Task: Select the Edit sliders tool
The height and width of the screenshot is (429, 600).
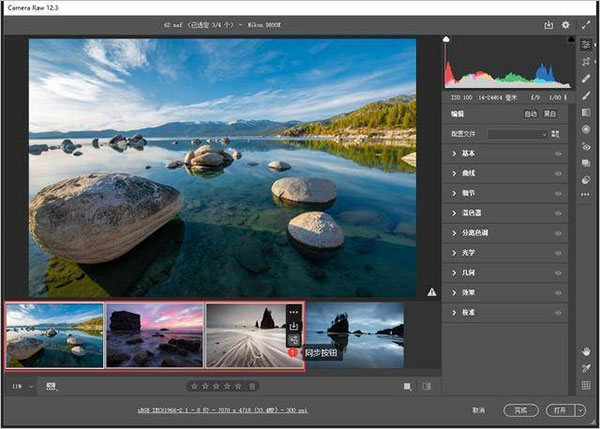Action: pyautogui.click(x=585, y=44)
